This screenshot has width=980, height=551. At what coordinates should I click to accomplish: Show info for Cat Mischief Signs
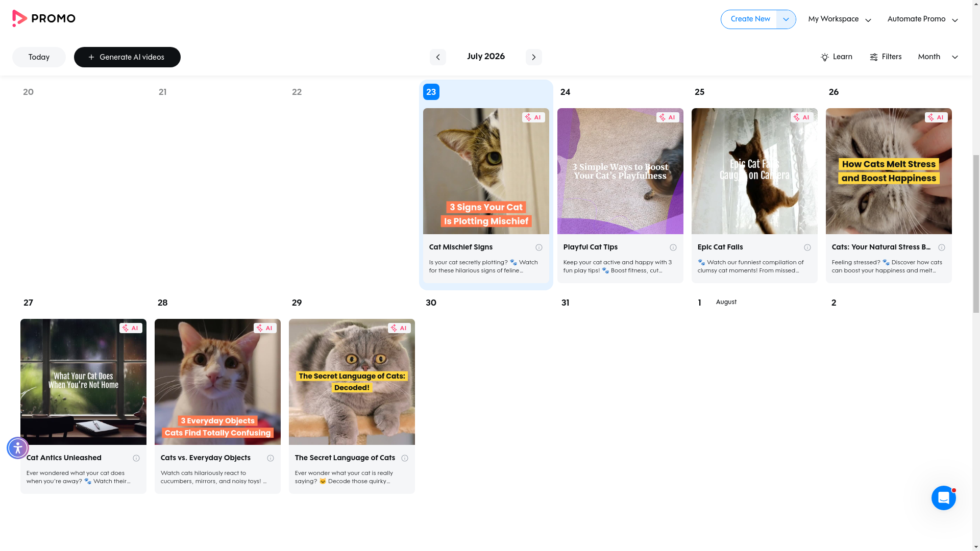point(538,247)
